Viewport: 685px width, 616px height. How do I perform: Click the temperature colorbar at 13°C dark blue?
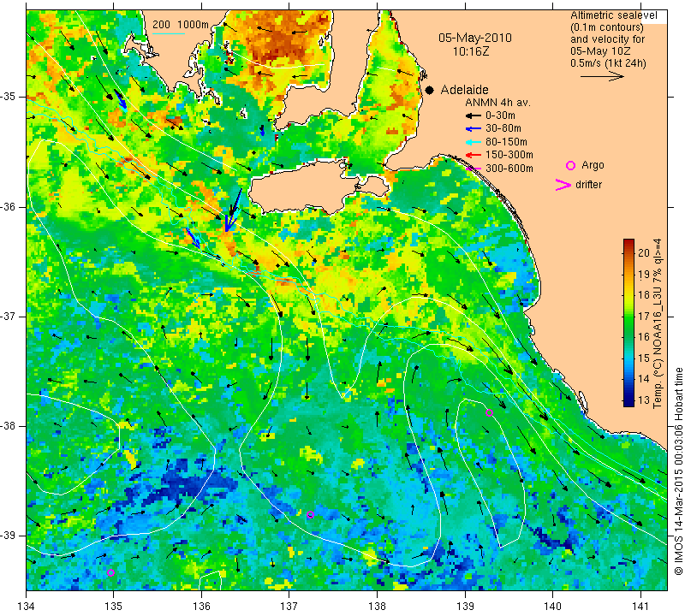(628, 400)
